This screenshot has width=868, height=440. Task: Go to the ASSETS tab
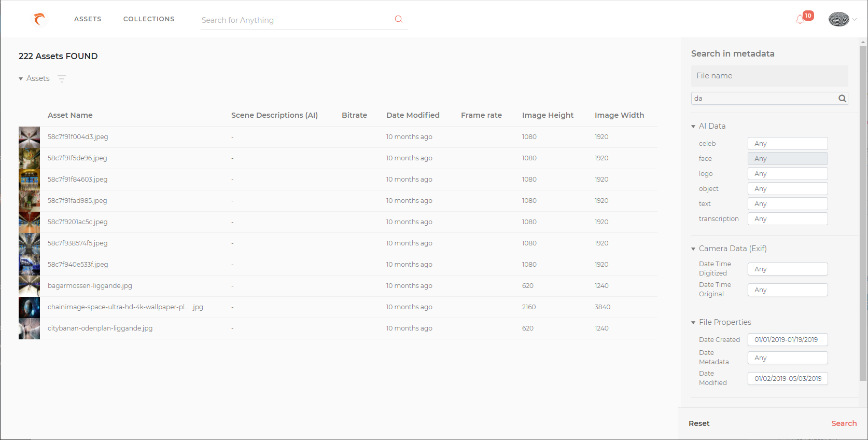click(x=88, y=19)
